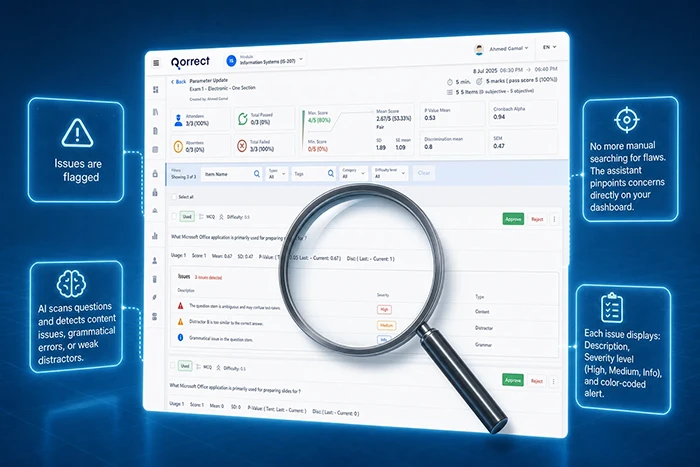
Task: Click the blue Attendees person icon
Action: point(179,120)
